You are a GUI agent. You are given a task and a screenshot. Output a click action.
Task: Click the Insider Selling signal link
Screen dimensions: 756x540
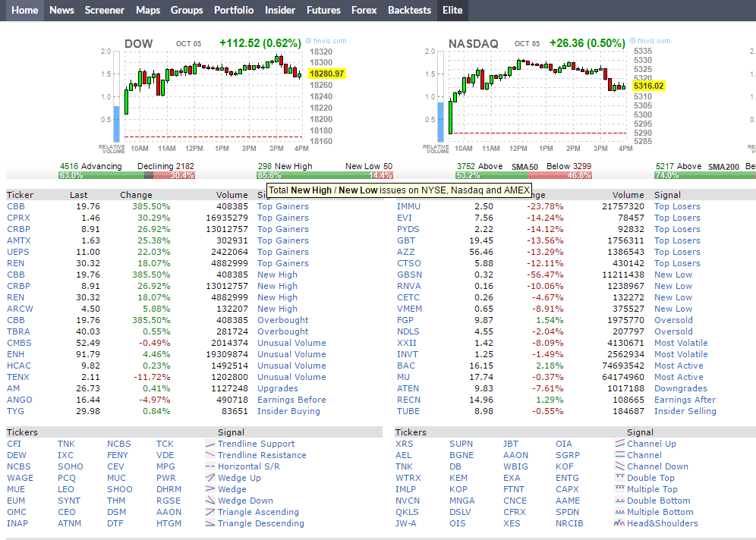(x=685, y=411)
